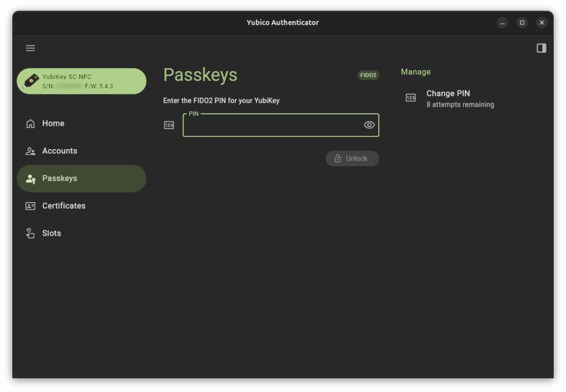This screenshot has width=566, height=392.
Task: Click the 123 icon beside PIN field
Action: pos(169,125)
